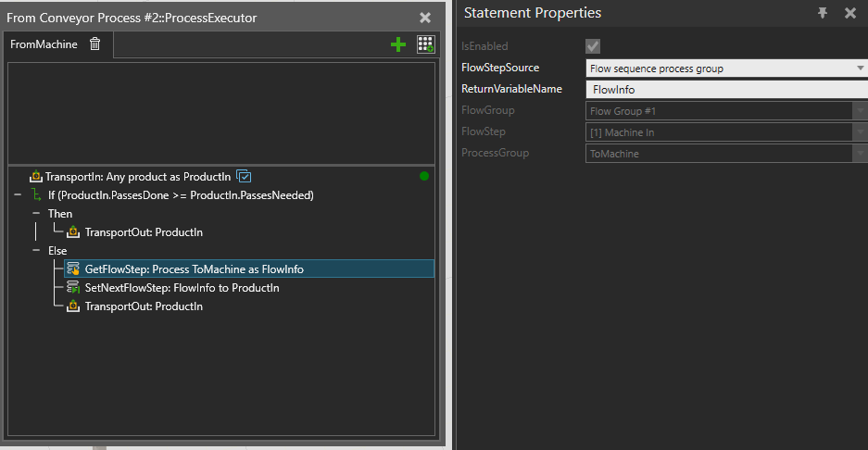Collapse the If statement node
The image size is (868, 450).
18,195
